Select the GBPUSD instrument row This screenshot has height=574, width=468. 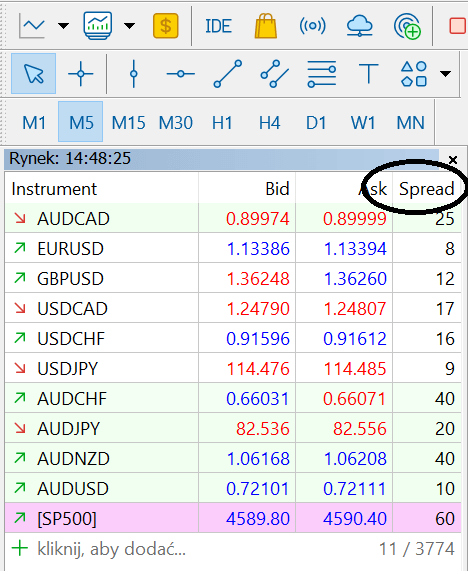[x=233, y=279]
